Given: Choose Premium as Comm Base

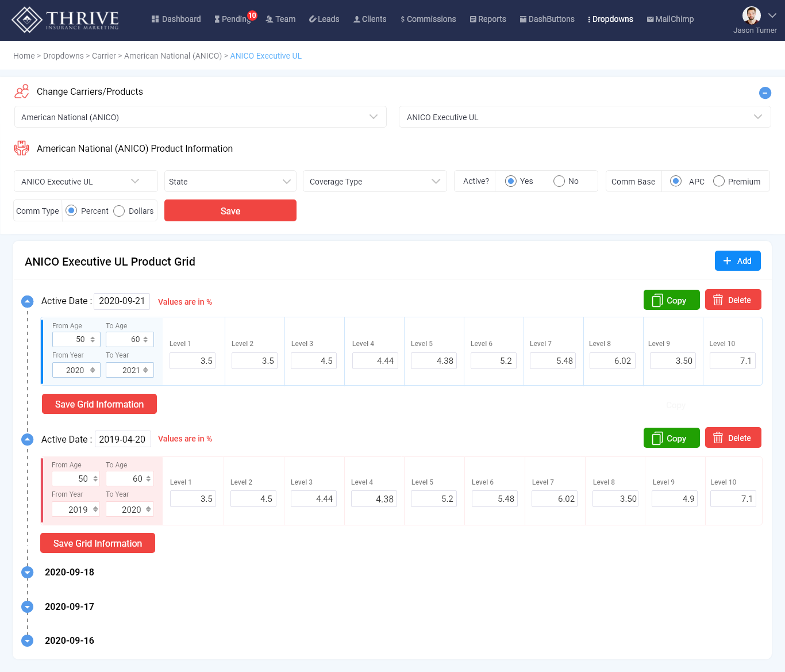Looking at the screenshot, I should 718,181.
